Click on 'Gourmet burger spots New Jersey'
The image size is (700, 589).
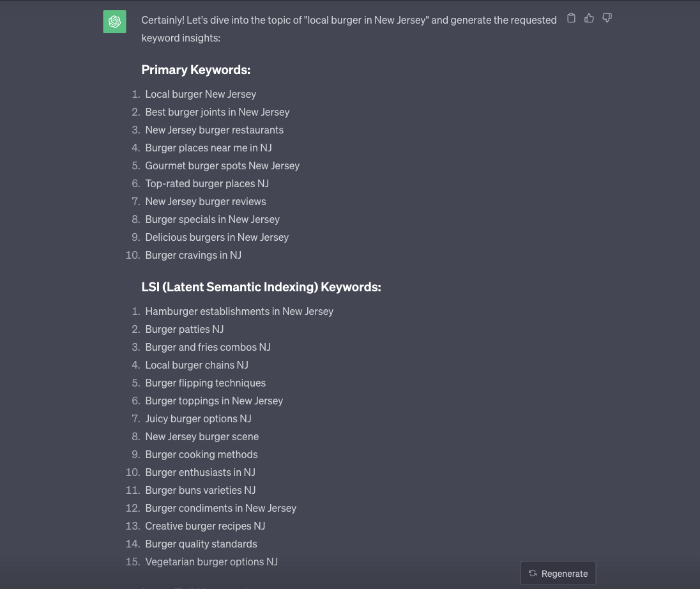click(x=222, y=165)
